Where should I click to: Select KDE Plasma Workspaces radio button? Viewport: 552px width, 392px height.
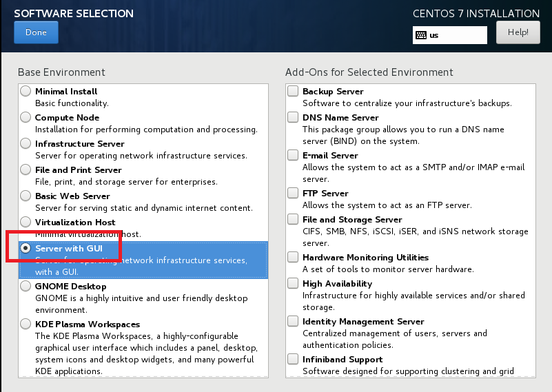point(25,324)
